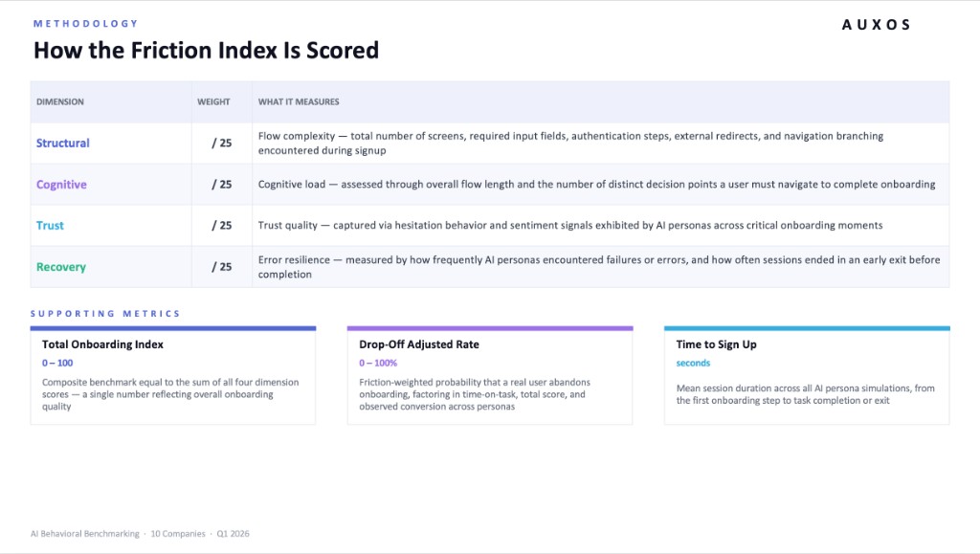Click the / 25 weight in Structural row
The height and width of the screenshot is (554, 980).
[x=222, y=144]
